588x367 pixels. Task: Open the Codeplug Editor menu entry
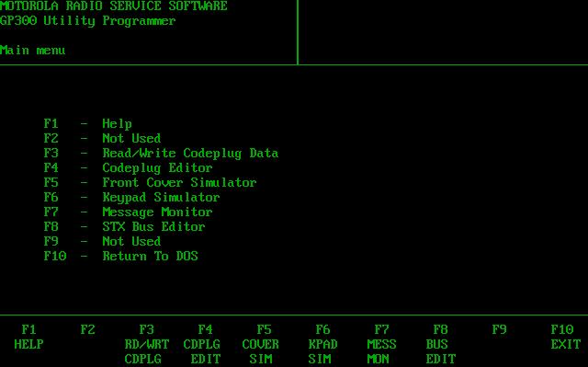click(x=128, y=167)
